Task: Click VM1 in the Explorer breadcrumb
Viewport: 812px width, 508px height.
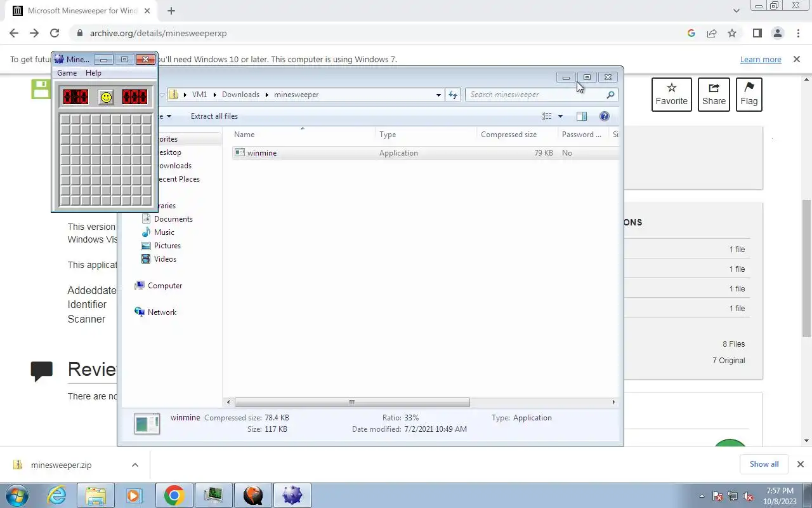Action: 199,95
